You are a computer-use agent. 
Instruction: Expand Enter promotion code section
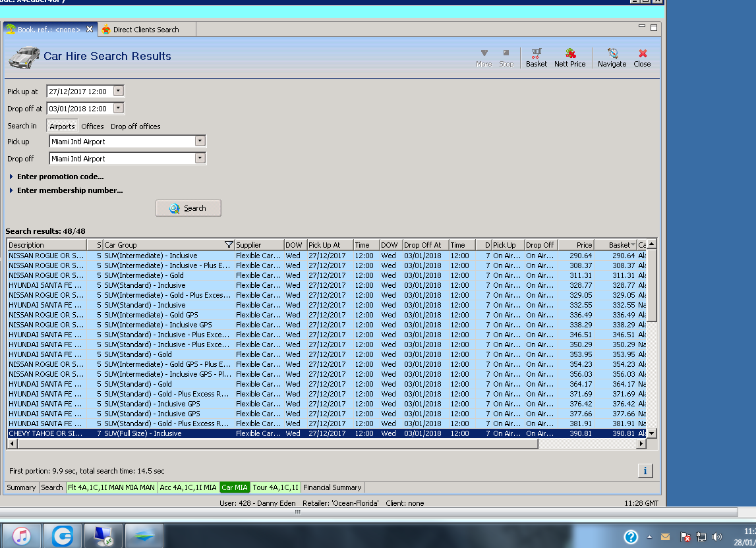60,177
